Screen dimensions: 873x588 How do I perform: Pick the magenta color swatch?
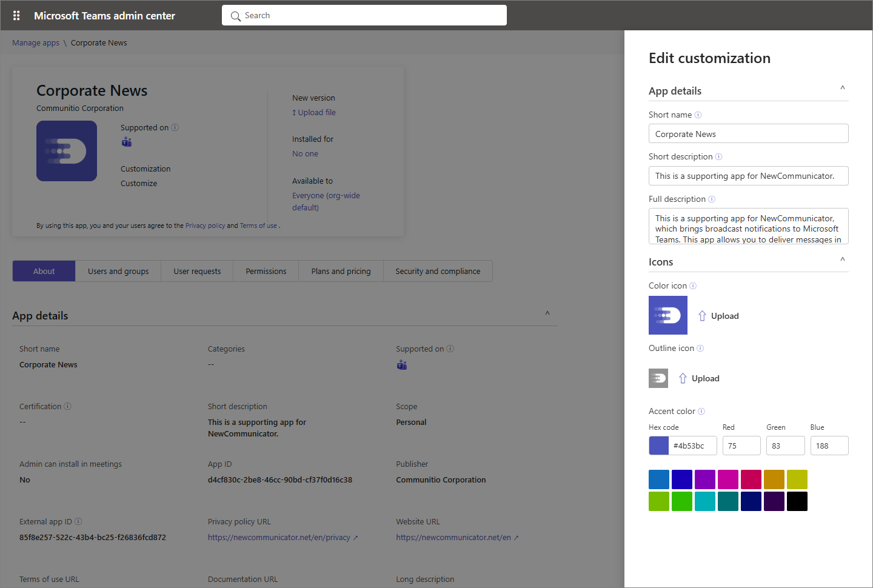[x=728, y=479]
